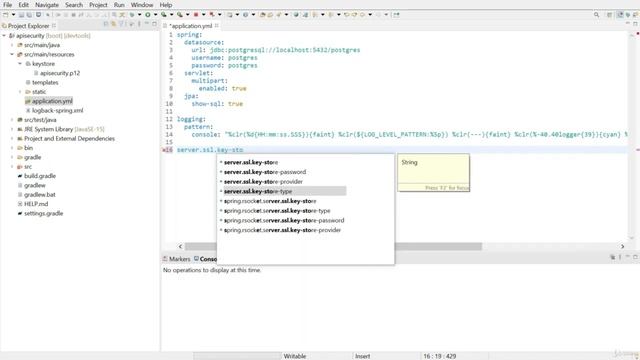Expand the static folder
The height and width of the screenshot is (360, 640).
20,92
